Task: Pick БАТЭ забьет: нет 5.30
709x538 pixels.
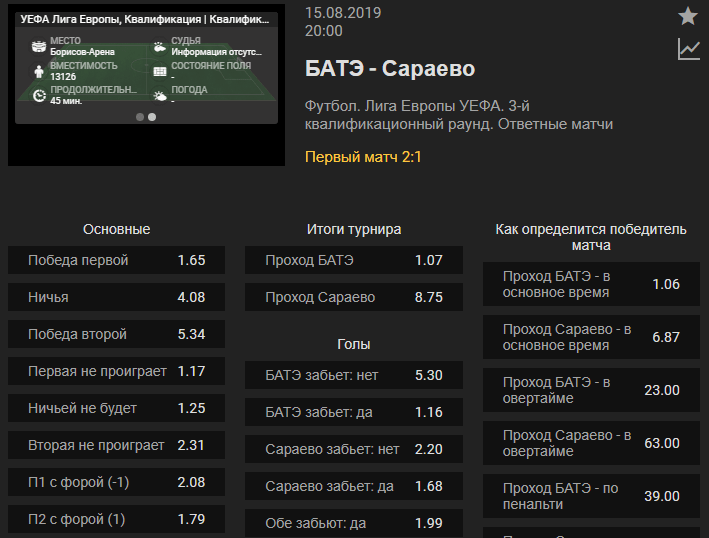Action: [354, 375]
